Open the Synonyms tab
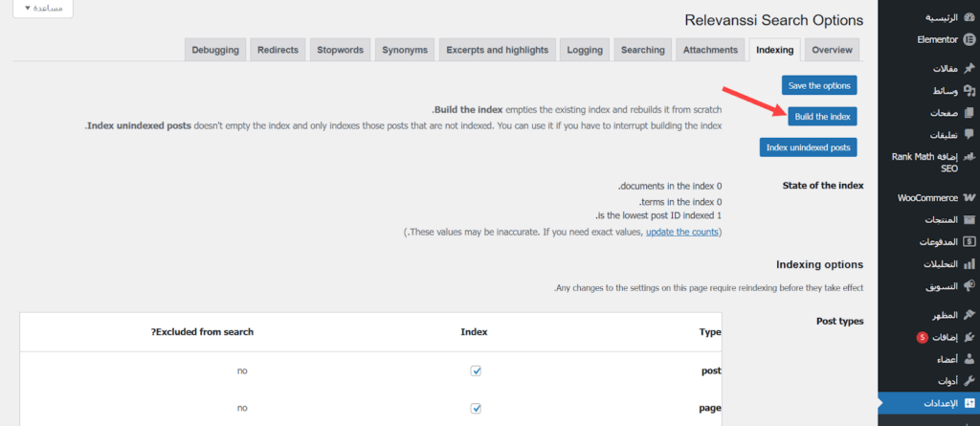Screen dimensions: 980x426 (x=404, y=50)
